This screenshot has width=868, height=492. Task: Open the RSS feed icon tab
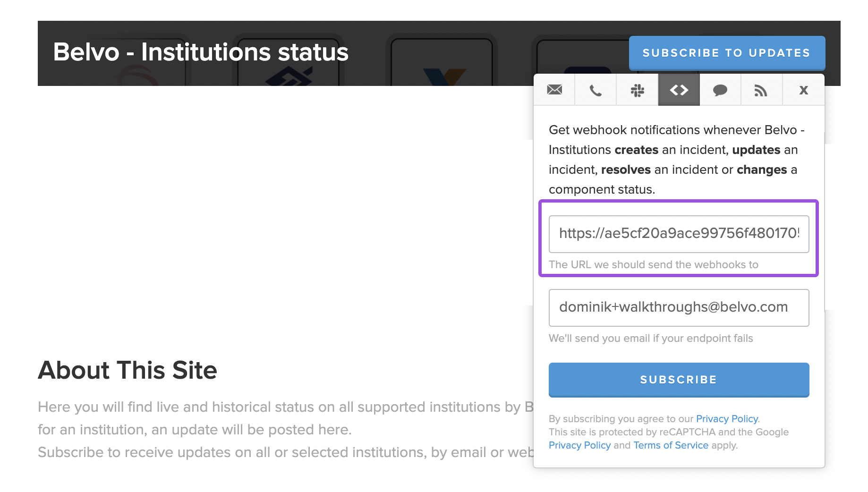(762, 90)
